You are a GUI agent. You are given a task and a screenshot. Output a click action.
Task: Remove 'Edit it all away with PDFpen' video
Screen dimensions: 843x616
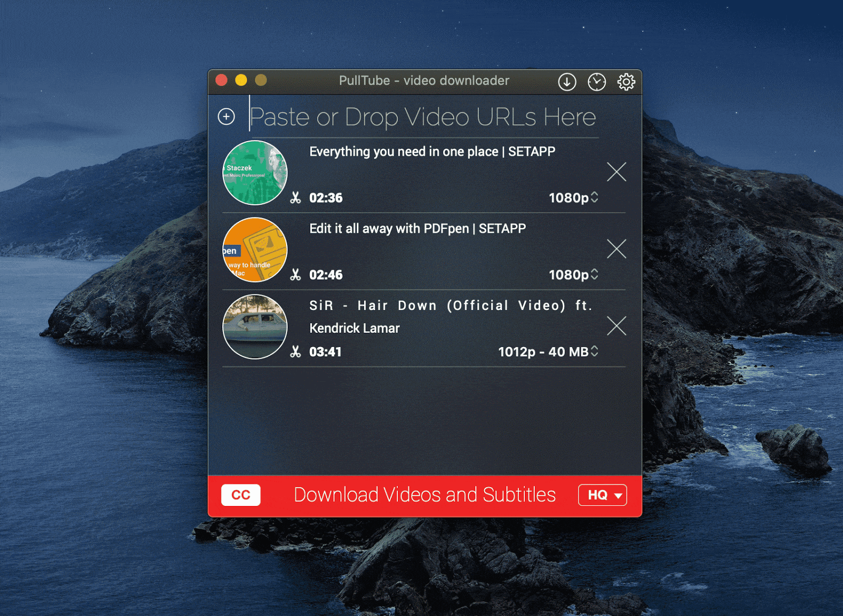pyautogui.click(x=616, y=249)
